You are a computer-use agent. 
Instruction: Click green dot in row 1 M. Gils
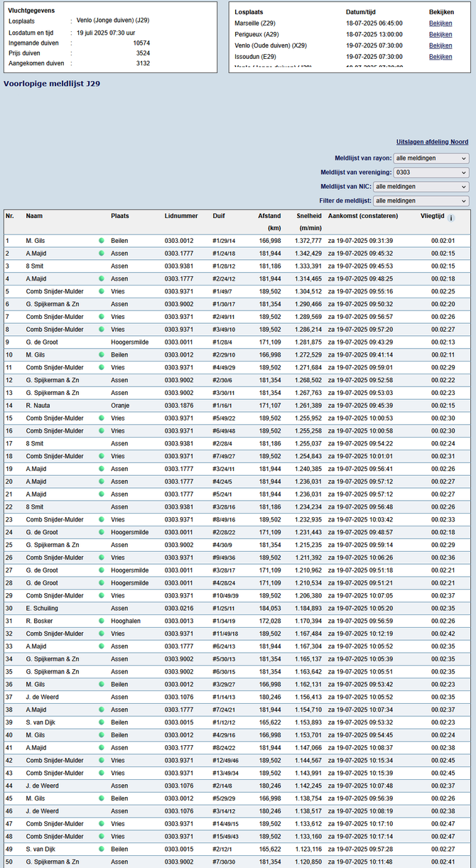[x=102, y=241]
